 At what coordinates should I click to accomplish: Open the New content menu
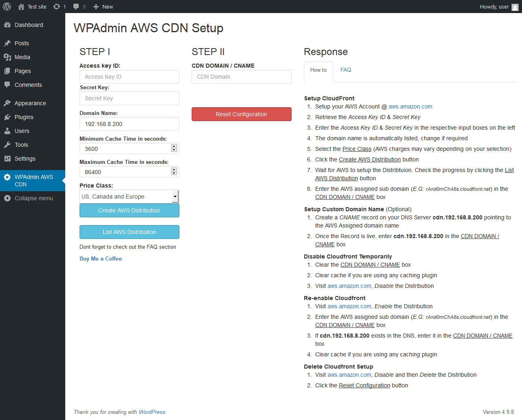pyautogui.click(x=103, y=7)
